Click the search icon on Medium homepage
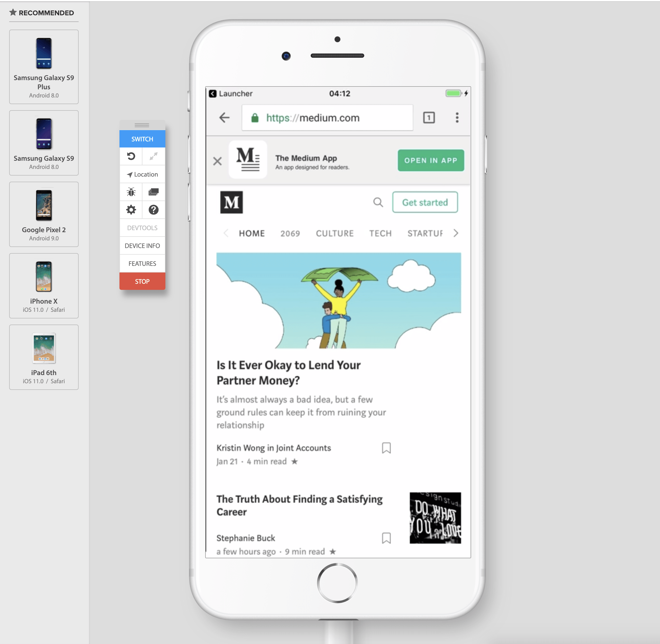The height and width of the screenshot is (644, 660). tap(378, 203)
